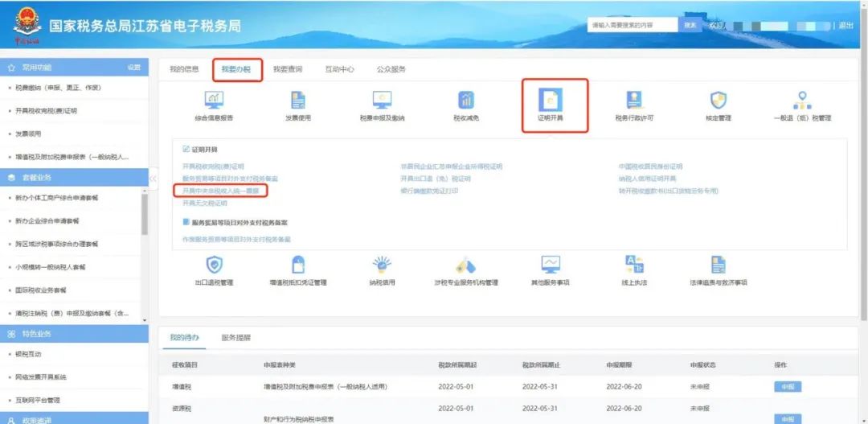Open 开具出口退（免）税证明 link

(x=436, y=179)
